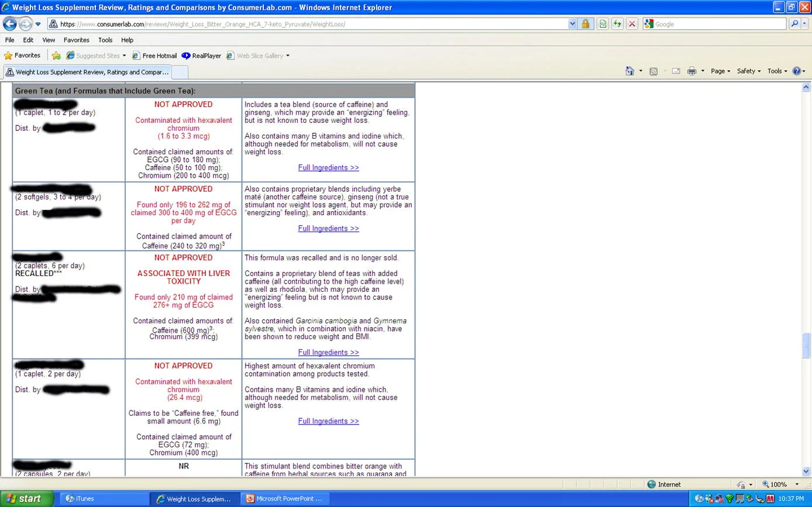This screenshot has height=507, width=812.
Task: Click the Green Tea section header row
Action: tap(214, 91)
